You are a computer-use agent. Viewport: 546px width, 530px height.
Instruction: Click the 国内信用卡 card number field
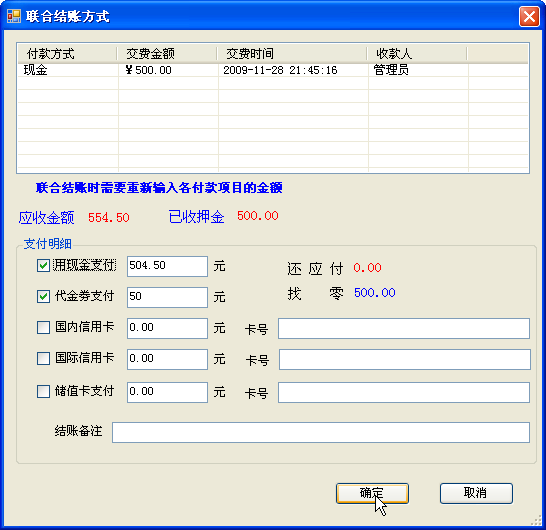[404, 328]
